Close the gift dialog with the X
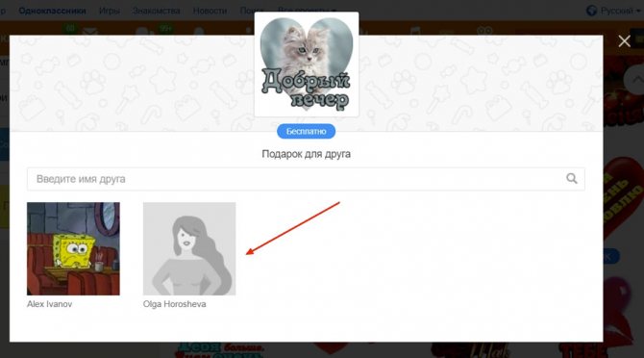 pyautogui.click(x=624, y=41)
